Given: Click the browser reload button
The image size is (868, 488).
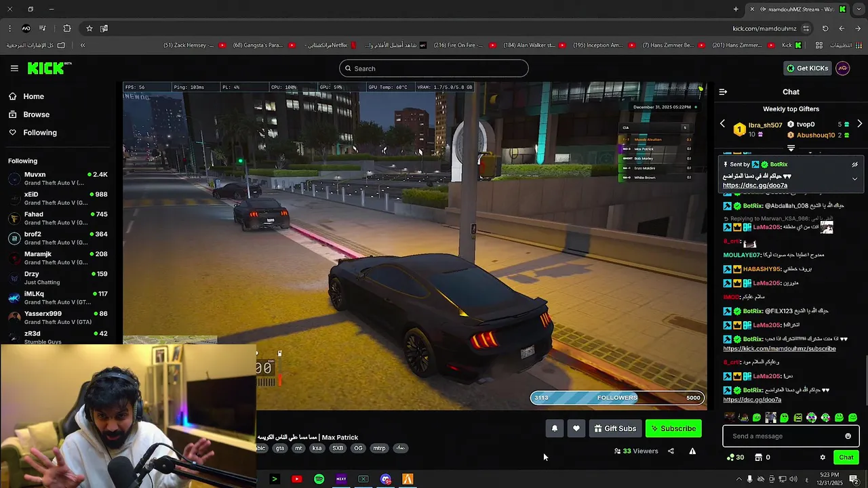Looking at the screenshot, I should point(825,28).
